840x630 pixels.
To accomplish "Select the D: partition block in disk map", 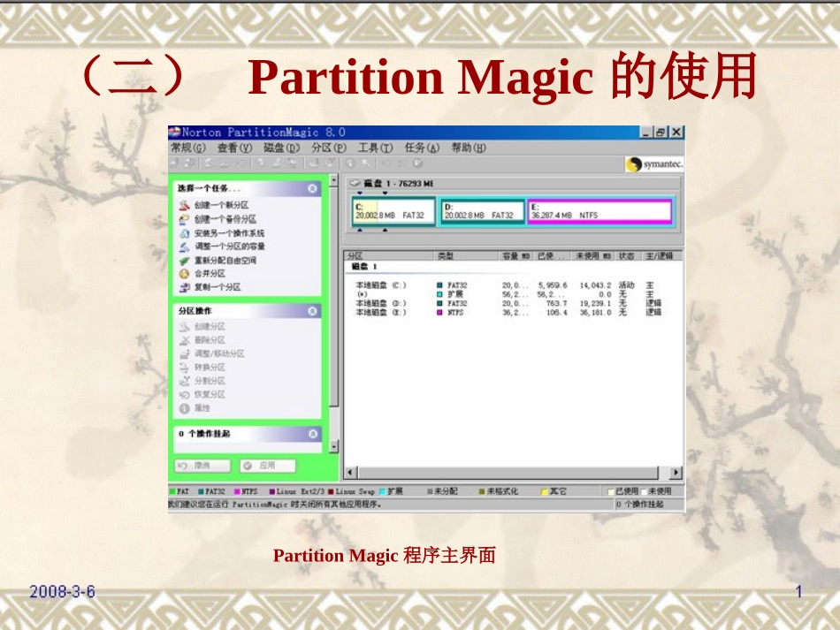I will (482, 211).
